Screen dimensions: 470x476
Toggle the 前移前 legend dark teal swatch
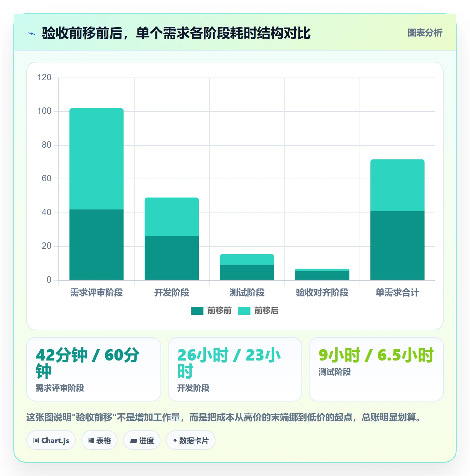(x=197, y=311)
